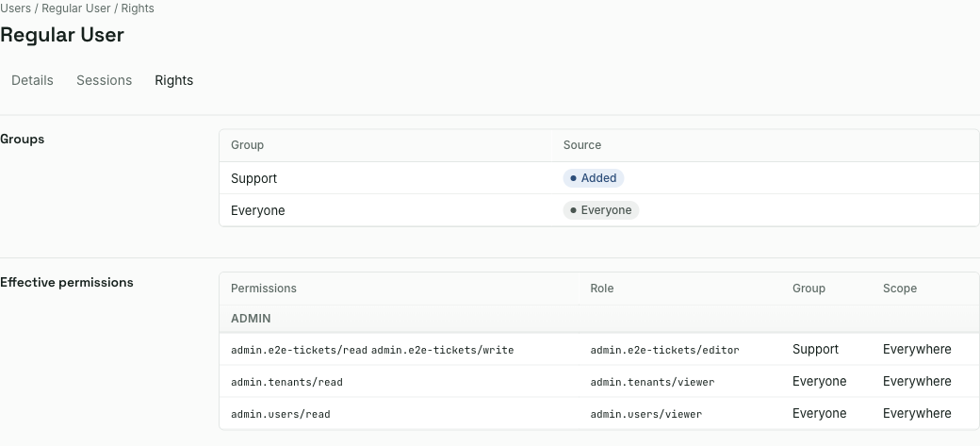Image resolution: width=980 pixels, height=446 pixels.
Task: Click the Source column header
Action: [582, 145]
